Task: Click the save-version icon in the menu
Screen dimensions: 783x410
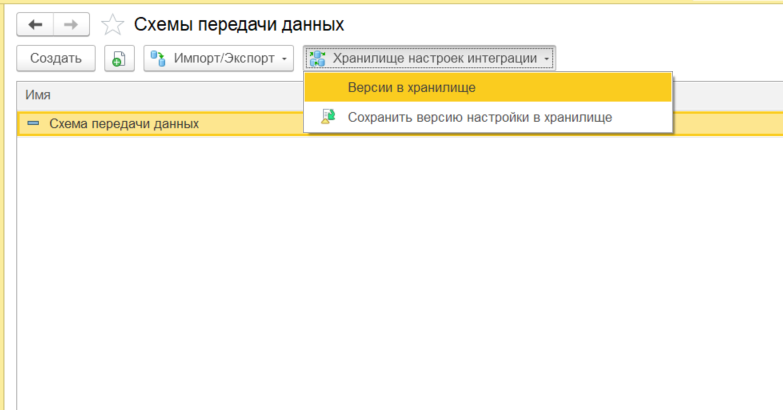Action: pyautogui.click(x=328, y=116)
